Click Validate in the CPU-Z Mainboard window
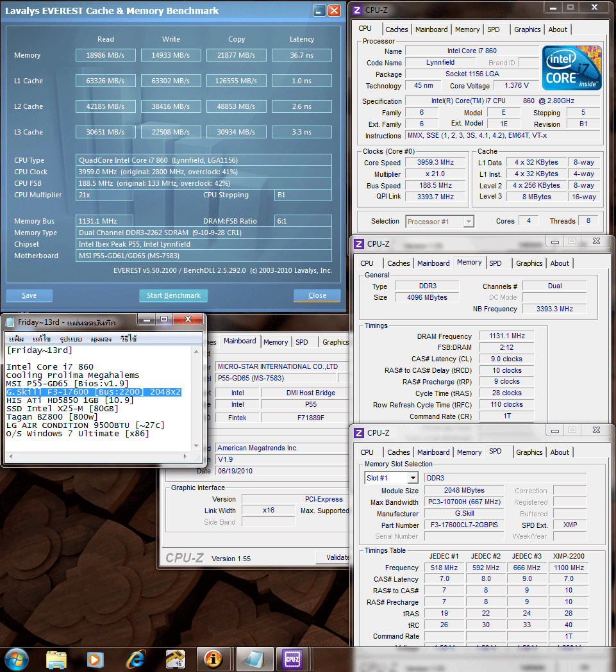Viewport: 616px width, 672px height. [334, 557]
